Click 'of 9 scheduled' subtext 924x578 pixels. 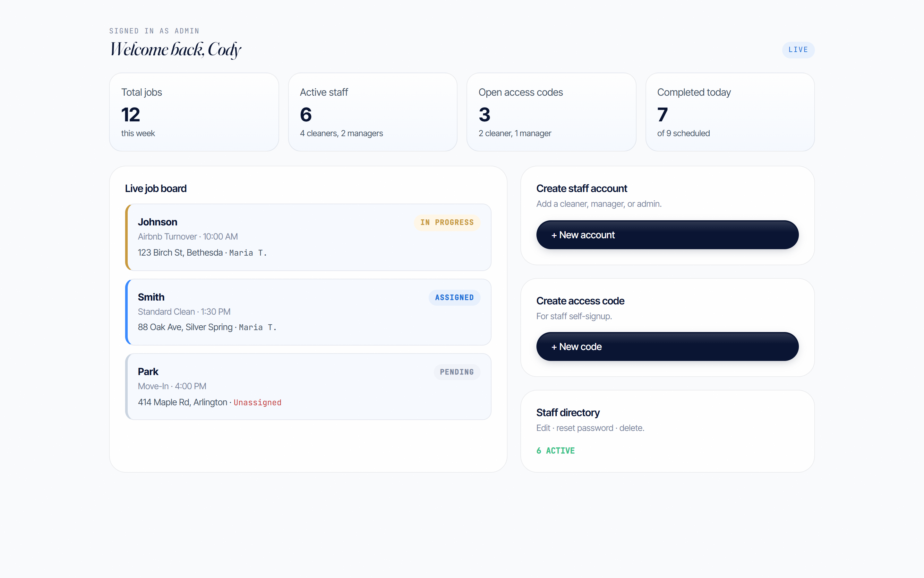(683, 133)
